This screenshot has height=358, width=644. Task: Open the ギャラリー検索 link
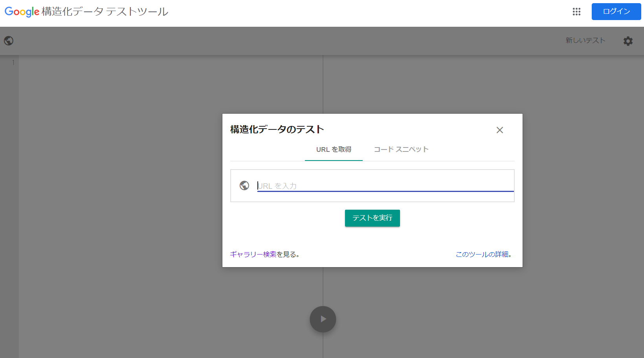click(253, 255)
